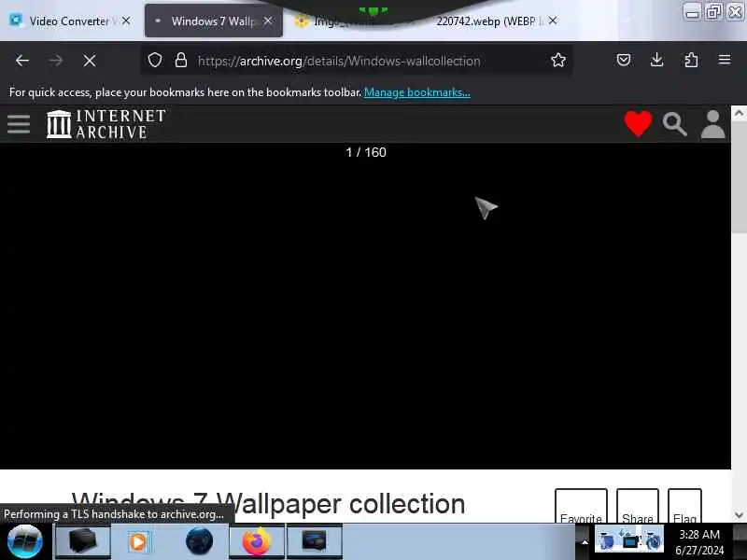Image resolution: width=747 pixels, height=560 pixels.
Task: Open the user account icon
Action: 712,124
